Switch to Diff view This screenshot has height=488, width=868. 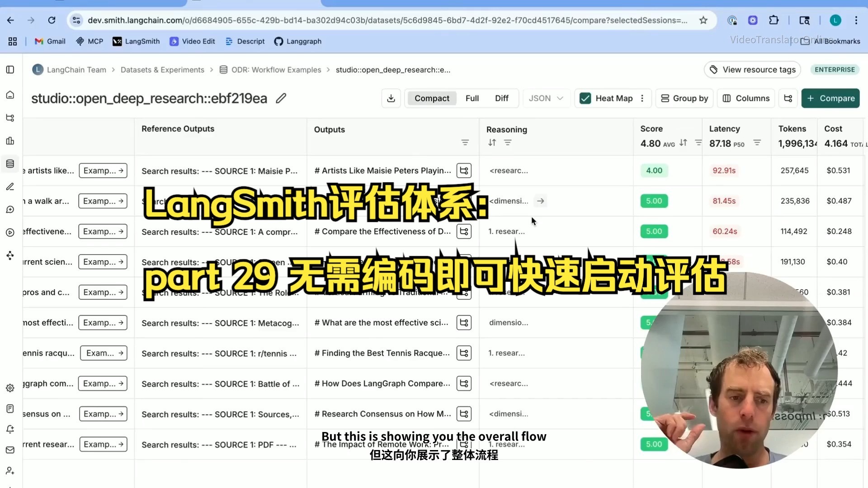point(501,98)
